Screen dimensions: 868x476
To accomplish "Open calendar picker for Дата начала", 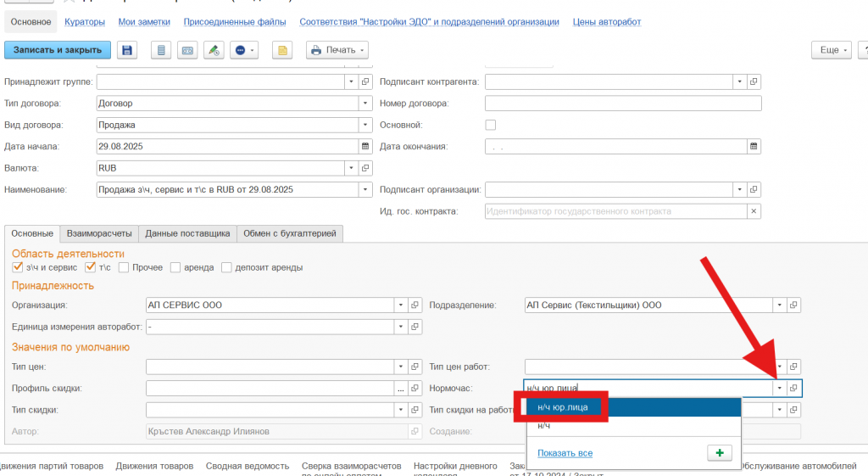I will point(365,147).
